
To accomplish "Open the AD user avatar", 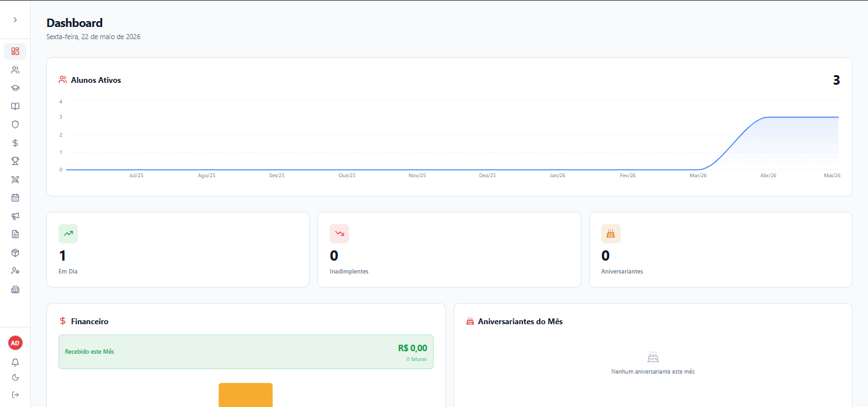I will 15,343.
